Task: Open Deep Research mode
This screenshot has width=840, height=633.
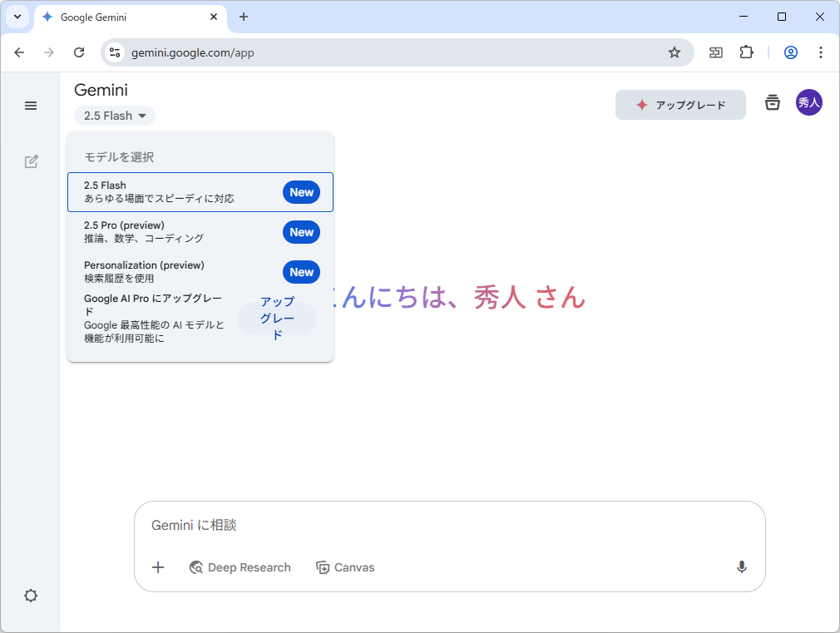Action: [x=240, y=567]
